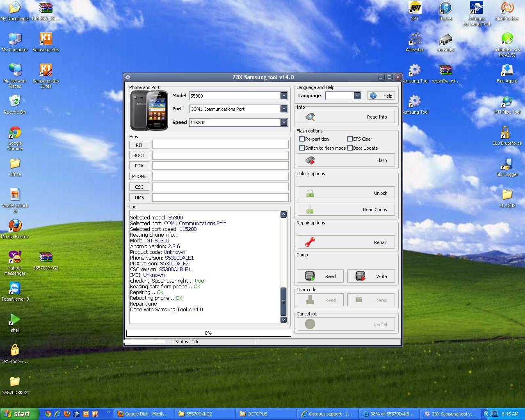This screenshot has height=420, width=525.
Task: Open Google Chrome desktop shortcut
Action: 15,138
